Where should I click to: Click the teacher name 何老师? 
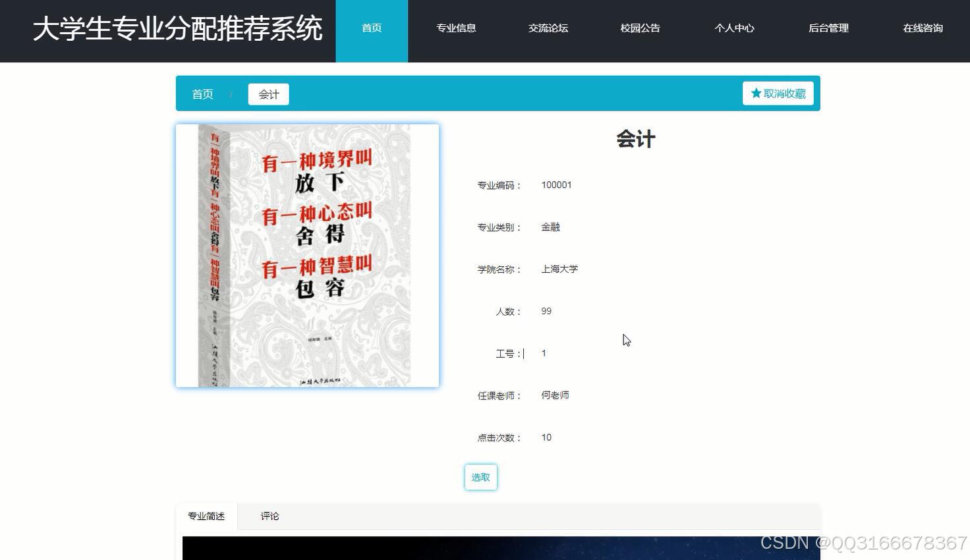click(555, 395)
